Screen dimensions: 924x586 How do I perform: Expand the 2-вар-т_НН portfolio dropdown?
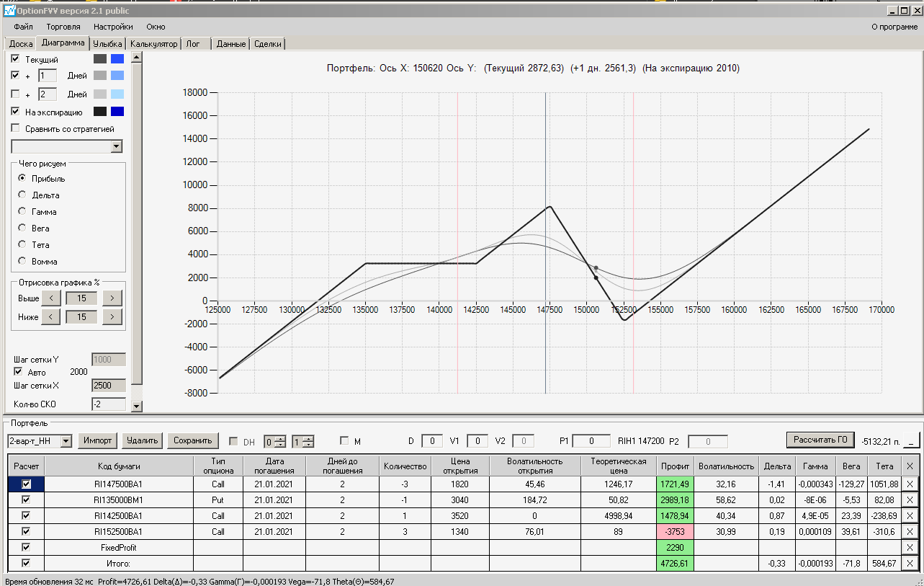pyautogui.click(x=66, y=440)
